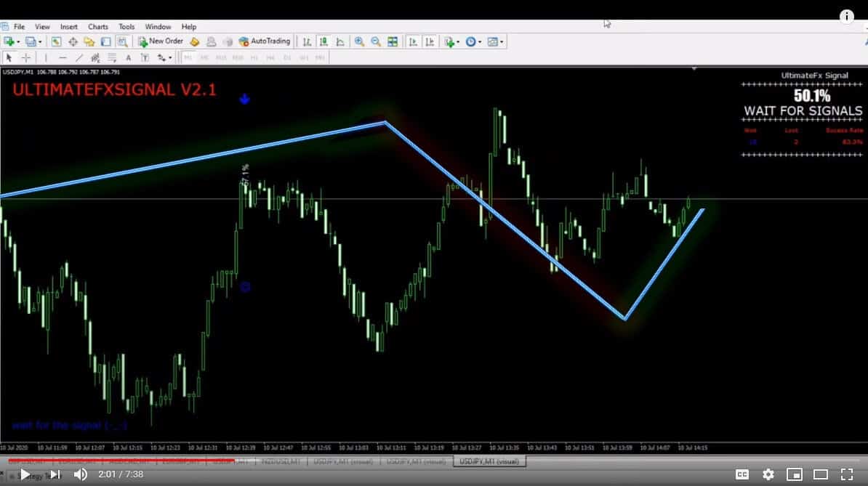Open the Periods dropdown arrow
Screen dimensions: 868x486
click(479, 41)
